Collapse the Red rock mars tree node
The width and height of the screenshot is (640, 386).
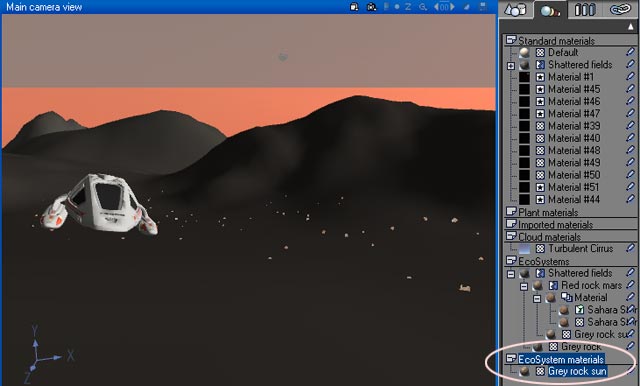pyautogui.click(x=524, y=286)
